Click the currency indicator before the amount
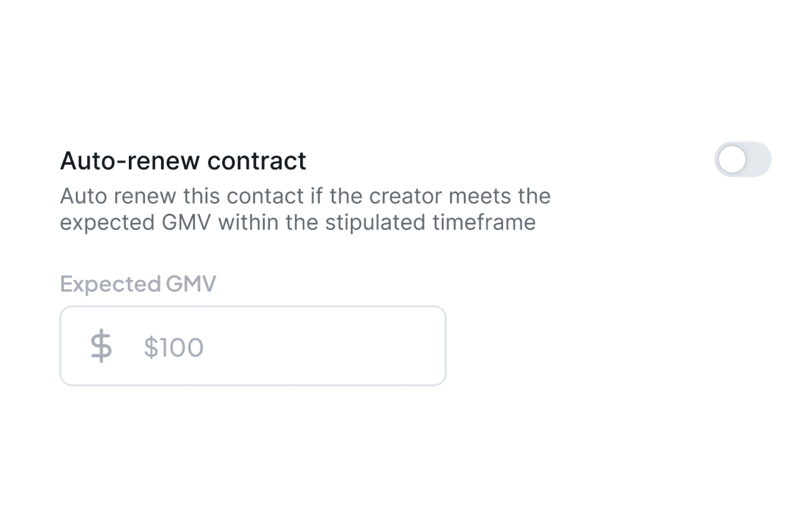The image size is (812, 524). 101,345
